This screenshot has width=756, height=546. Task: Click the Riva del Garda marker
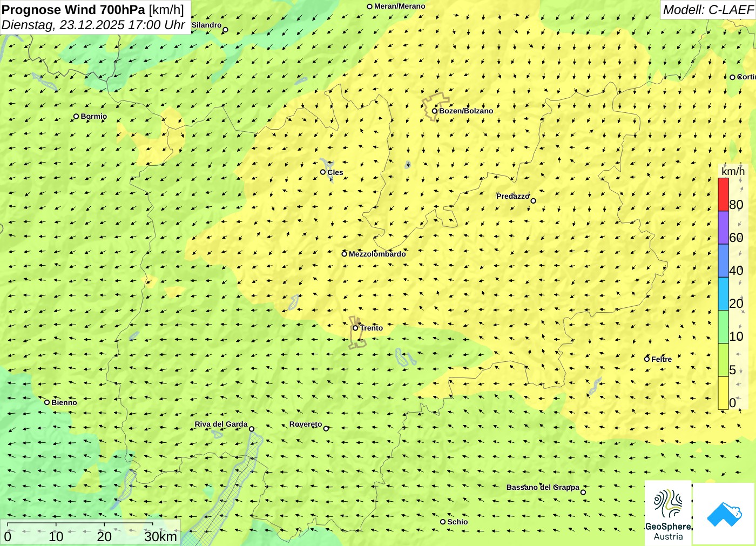(x=252, y=429)
